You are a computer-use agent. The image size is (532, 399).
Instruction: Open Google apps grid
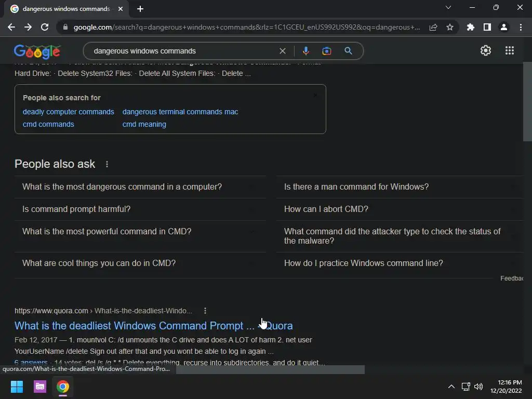tap(510, 50)
